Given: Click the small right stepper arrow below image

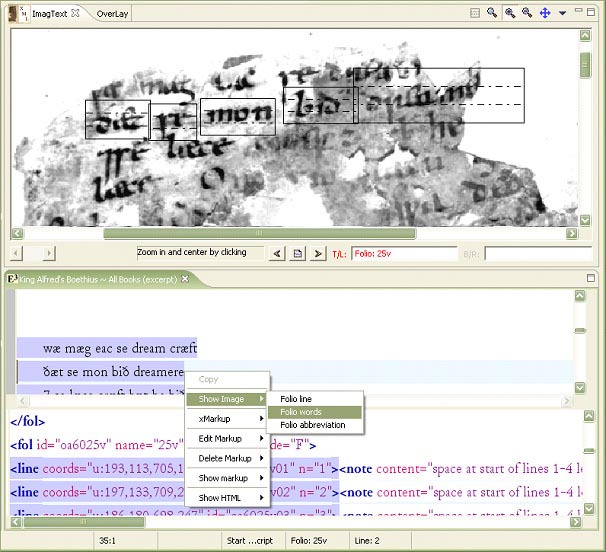Looking at the screenshot, I should [x=49, y=254].
